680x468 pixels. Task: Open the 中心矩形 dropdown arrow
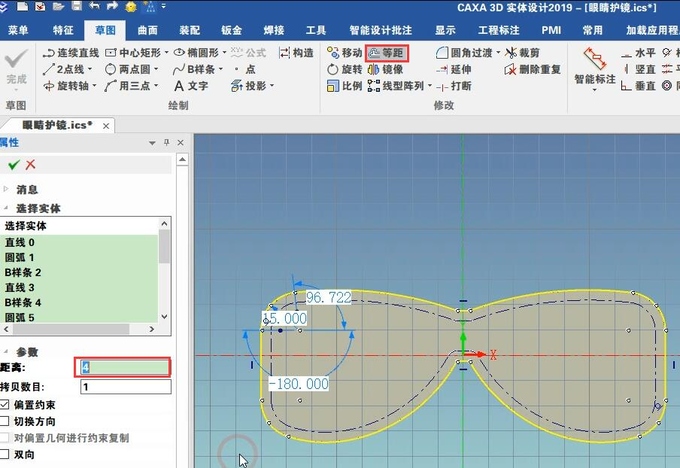coord(167,53)
